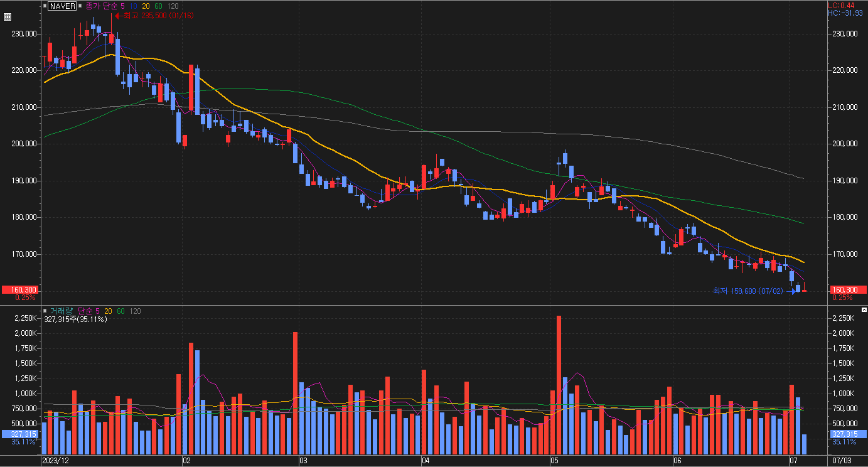Screen dimensions: 868x467
Task: Click the HC:-31.93 indicator text
Action: click(x=845, y=13)
